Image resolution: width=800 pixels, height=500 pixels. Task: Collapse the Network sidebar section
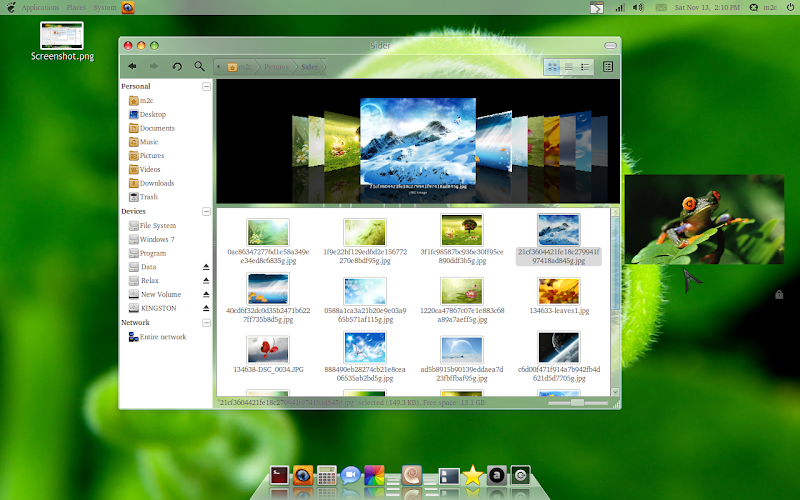coord(206,322)
